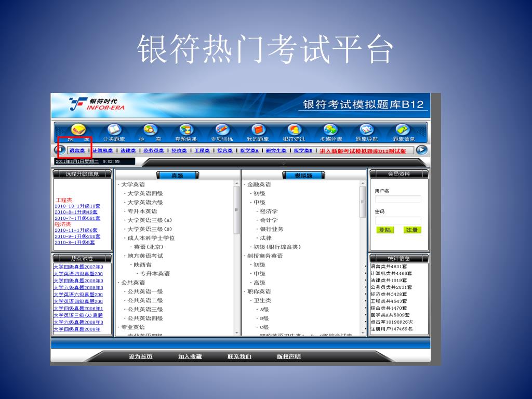Open the 2010-7-1升级581套 upgrade link
Image resolution: width=532 pixels, height=399 pixels.
77,218
